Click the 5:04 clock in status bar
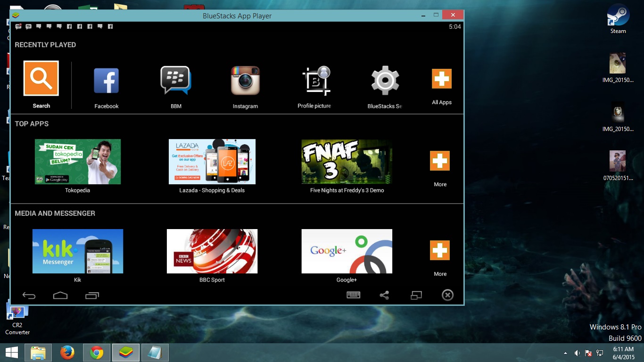Image resolution: width=644 pixels, height=362 pixels. [454, 27]
